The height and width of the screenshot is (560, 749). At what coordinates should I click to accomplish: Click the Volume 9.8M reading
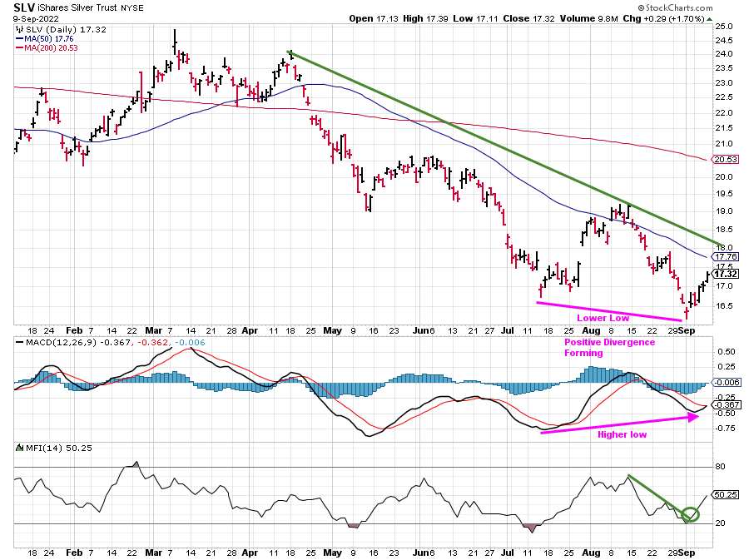click(x=589, y=18)
